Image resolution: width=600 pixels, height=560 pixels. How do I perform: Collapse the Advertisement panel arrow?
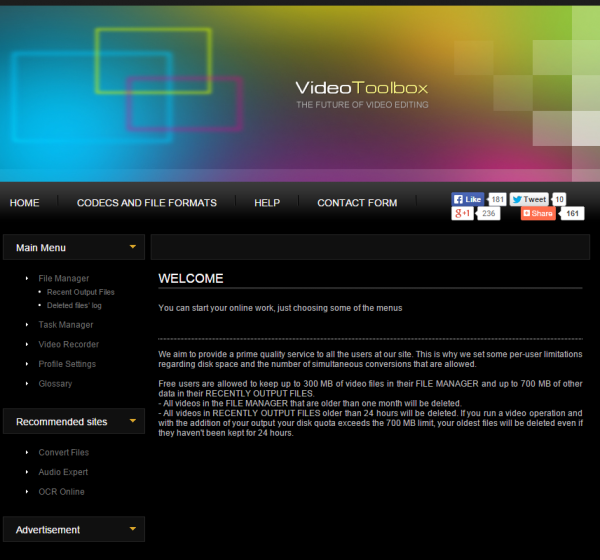pos(133,529)
